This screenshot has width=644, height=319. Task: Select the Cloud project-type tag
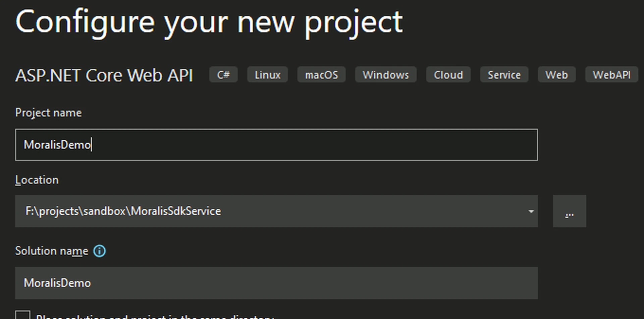click(x=448, y=74)
